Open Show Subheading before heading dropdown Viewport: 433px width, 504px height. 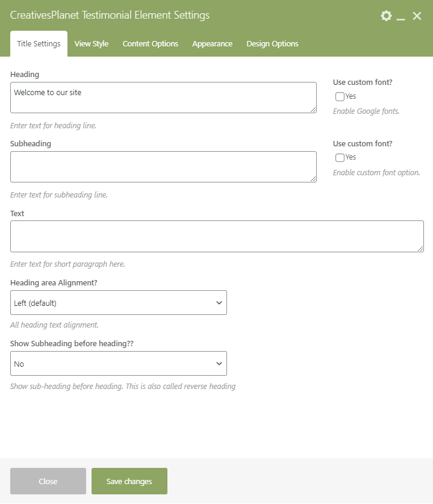pyautogui.click(x=119, y=364)
